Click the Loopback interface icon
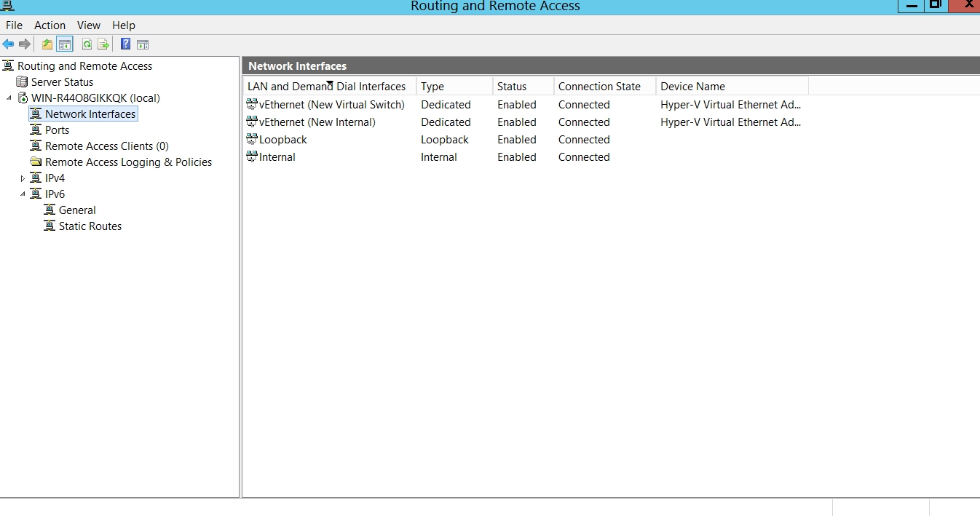Viewport: 980px width, 516px height. 252,140
